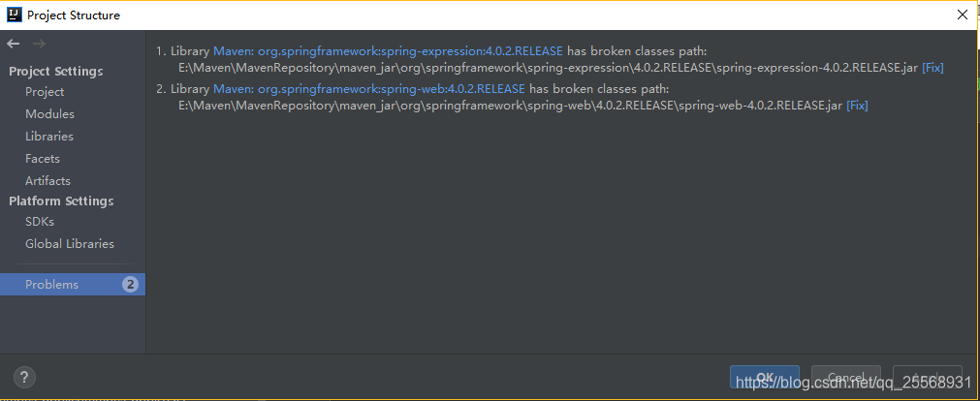The height and width of the screenshot is (401, 980).
Task: Open the spring-expression 4.0.2.RELEASE library link
Action: pos(388,51)
